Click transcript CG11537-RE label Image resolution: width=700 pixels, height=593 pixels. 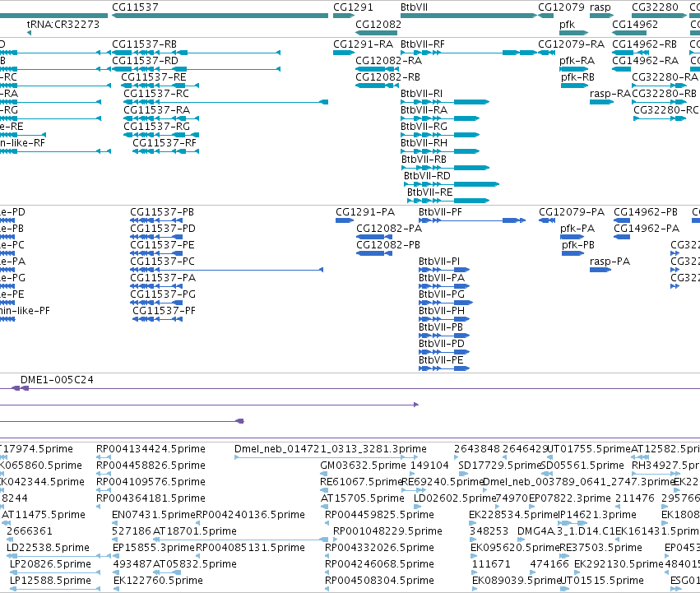coord(154,77)
